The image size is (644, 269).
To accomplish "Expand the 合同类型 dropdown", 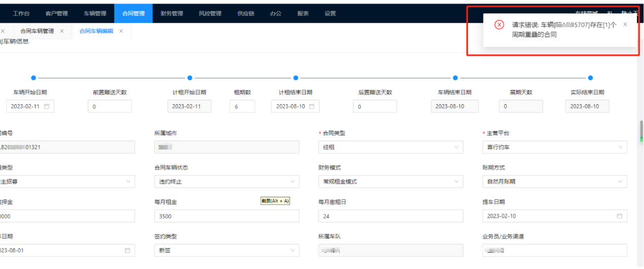I will (x=391, y=147).
